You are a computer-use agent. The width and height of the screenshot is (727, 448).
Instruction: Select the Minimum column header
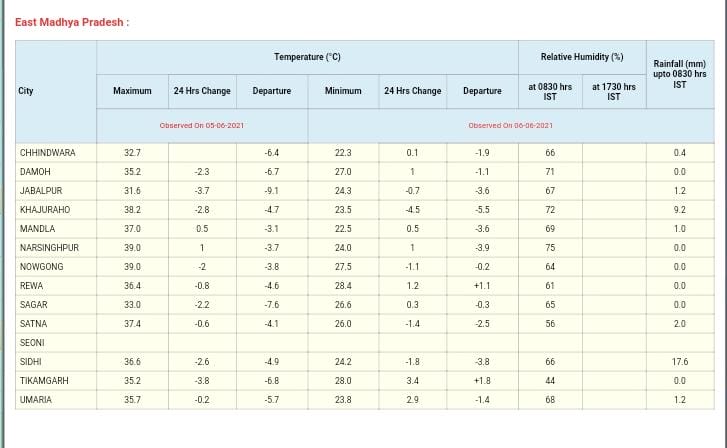coord(343,91)
